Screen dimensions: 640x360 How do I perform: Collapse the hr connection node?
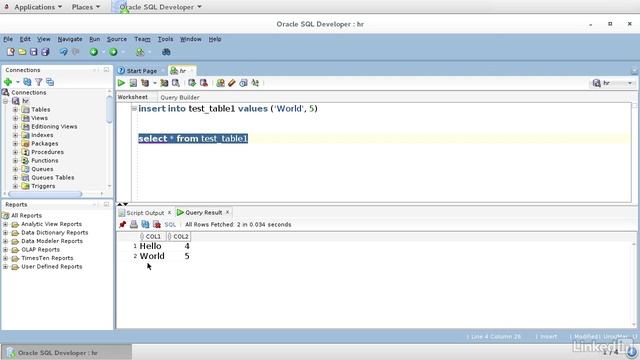click(x=5, y=101)
